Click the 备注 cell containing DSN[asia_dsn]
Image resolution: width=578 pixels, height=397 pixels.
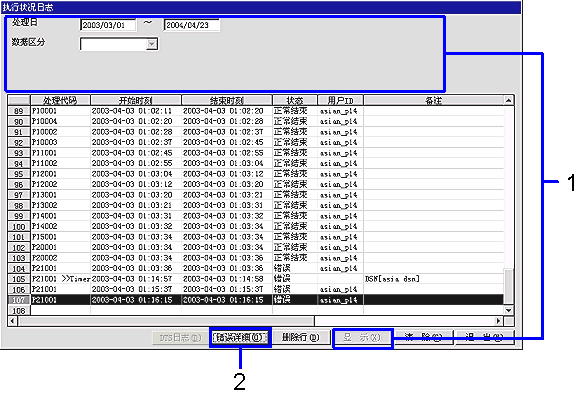[434, 279]
